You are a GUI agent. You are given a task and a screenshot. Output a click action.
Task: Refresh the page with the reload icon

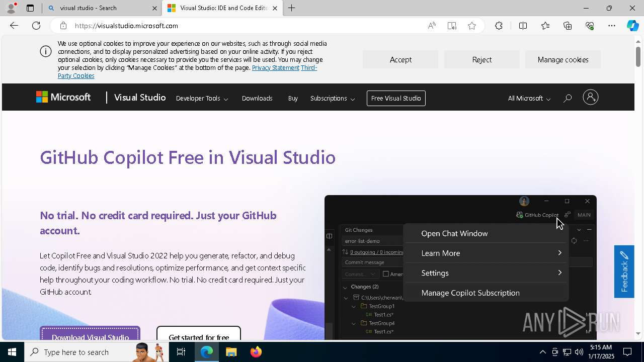[x=36, y=26]
